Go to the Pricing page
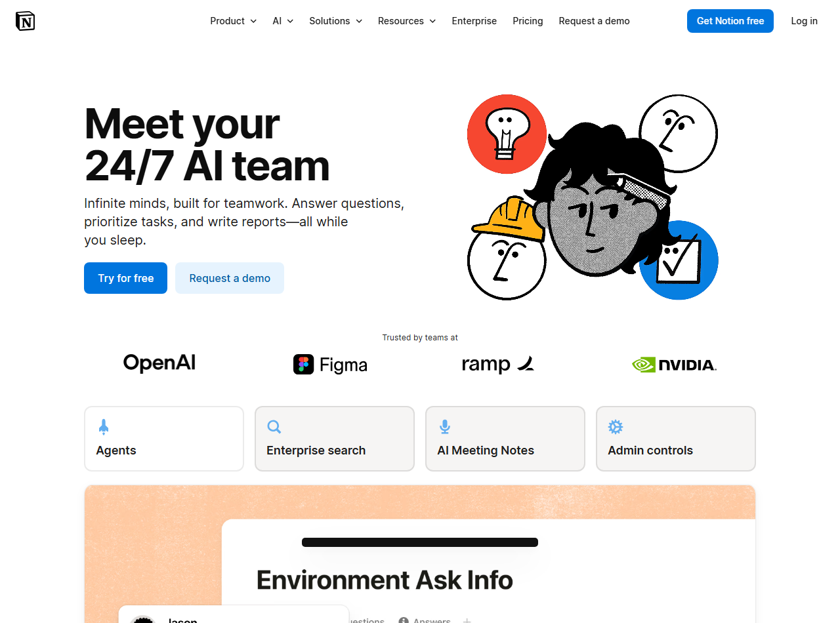Image resolution: width=840 pixels, height=623 pixels. tap(528, 21)
